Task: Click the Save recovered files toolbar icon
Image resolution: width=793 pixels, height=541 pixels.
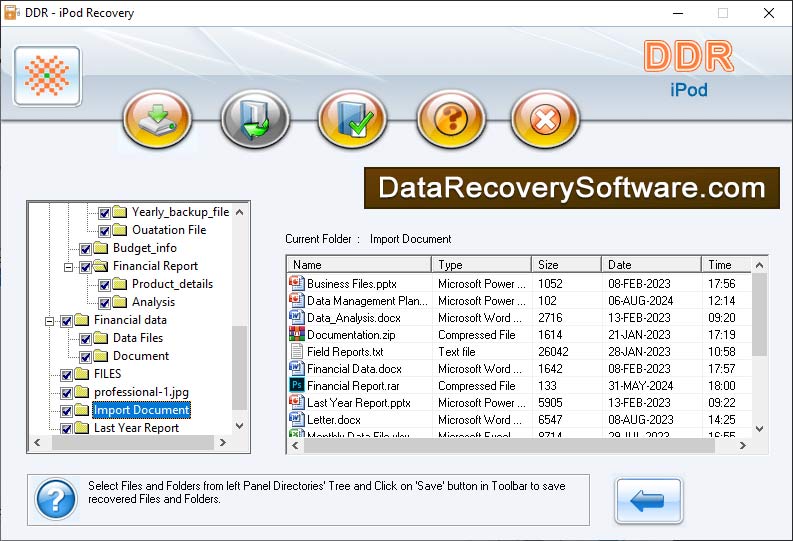Action: (x=157, y=120)
